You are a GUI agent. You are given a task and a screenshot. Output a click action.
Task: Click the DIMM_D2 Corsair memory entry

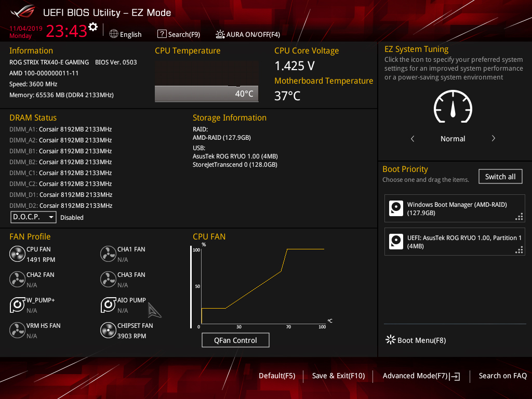pyautogui.click(x=61, y=205)
